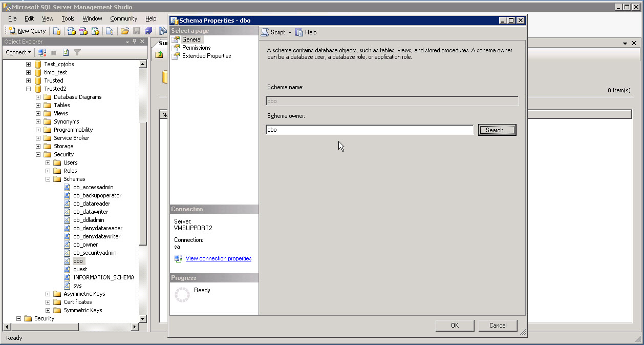Click the Database Engine Query icon
644x345 pixels.
57,31
